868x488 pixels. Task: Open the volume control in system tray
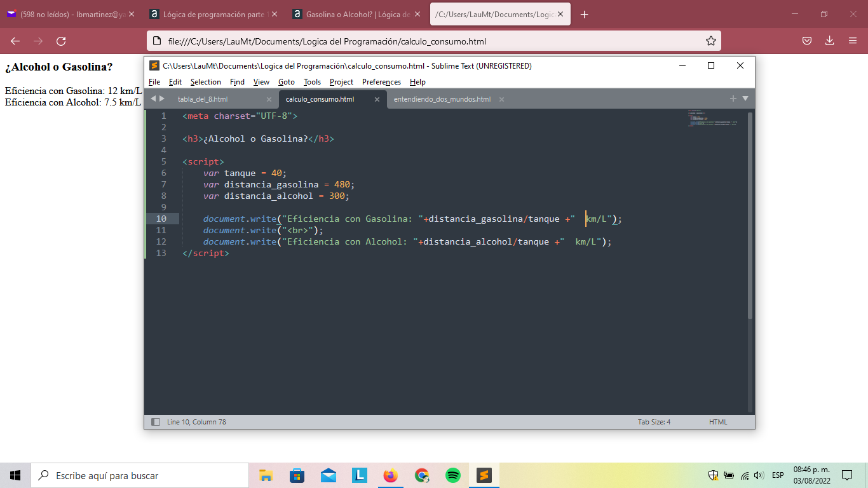click(x=759, y=475)
